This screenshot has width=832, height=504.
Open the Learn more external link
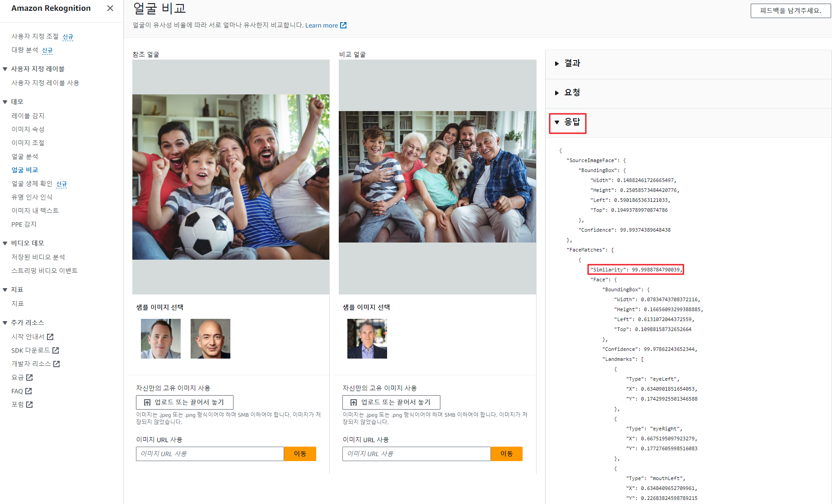pos(326,25)
